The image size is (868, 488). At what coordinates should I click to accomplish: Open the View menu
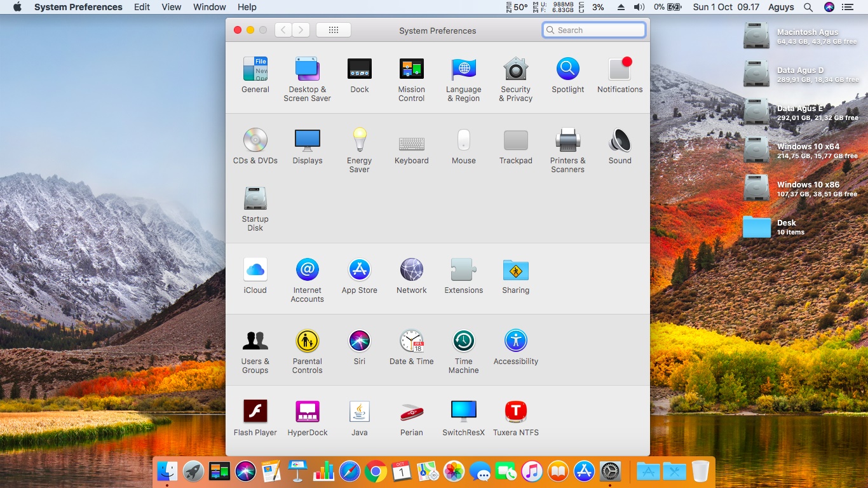click(x=172, y=7)
